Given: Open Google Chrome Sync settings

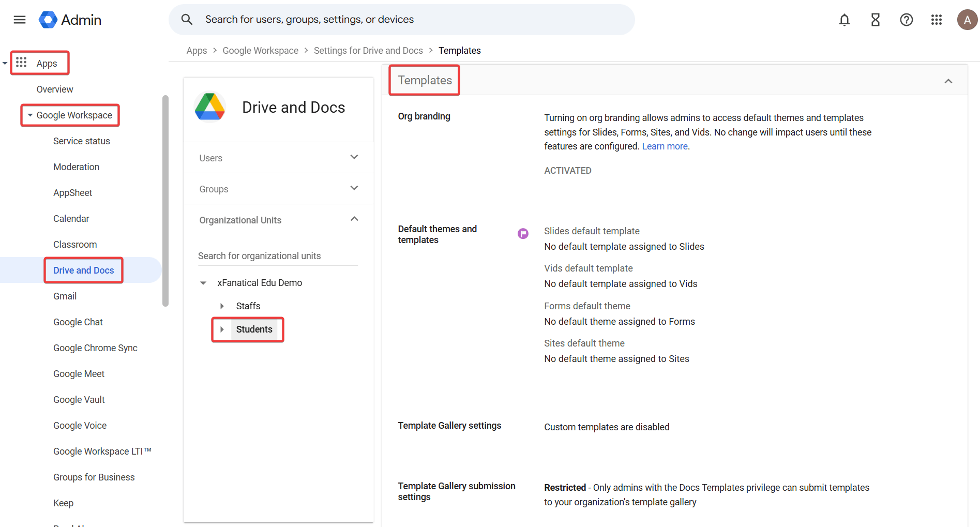Looking at the screenshot, I should coord(95,348).
